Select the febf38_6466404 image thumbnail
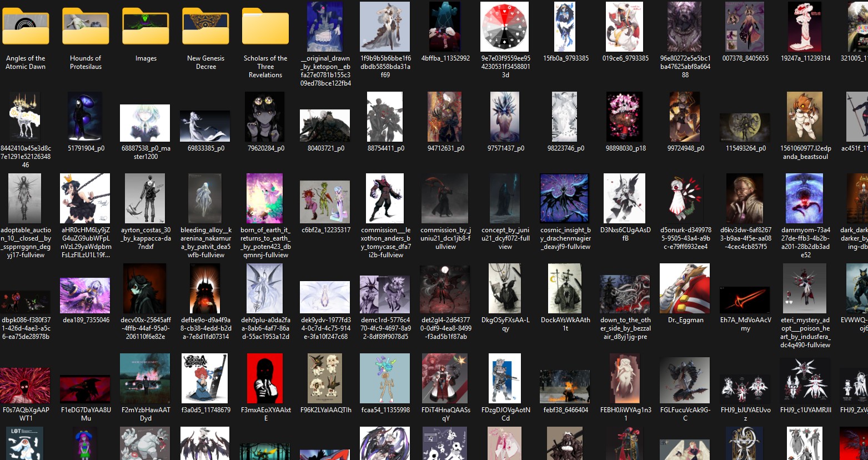868x460 pixels. 565,386
